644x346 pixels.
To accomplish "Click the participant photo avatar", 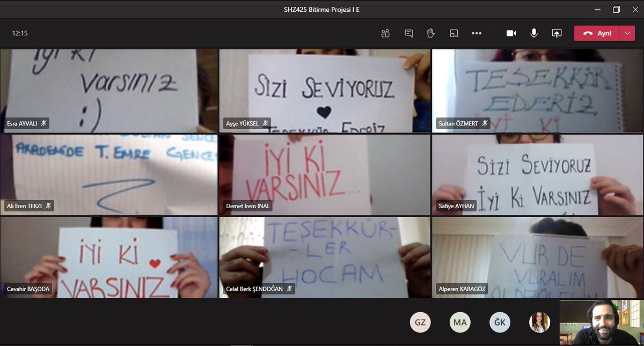I will tap(539, 322).
